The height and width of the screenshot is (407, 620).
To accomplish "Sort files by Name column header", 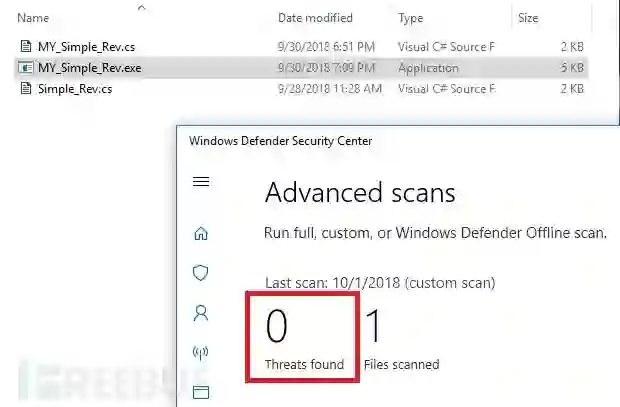I will 34,18.
